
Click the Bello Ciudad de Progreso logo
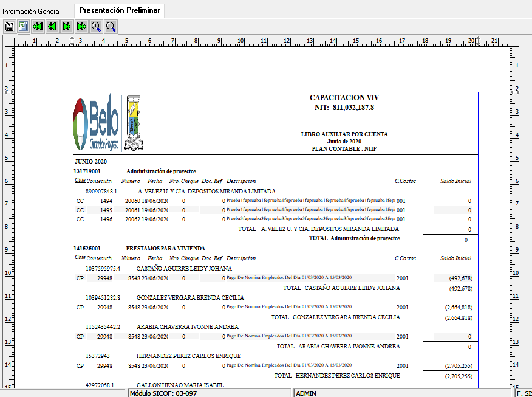pyautogui.click(x=96, y=123)
